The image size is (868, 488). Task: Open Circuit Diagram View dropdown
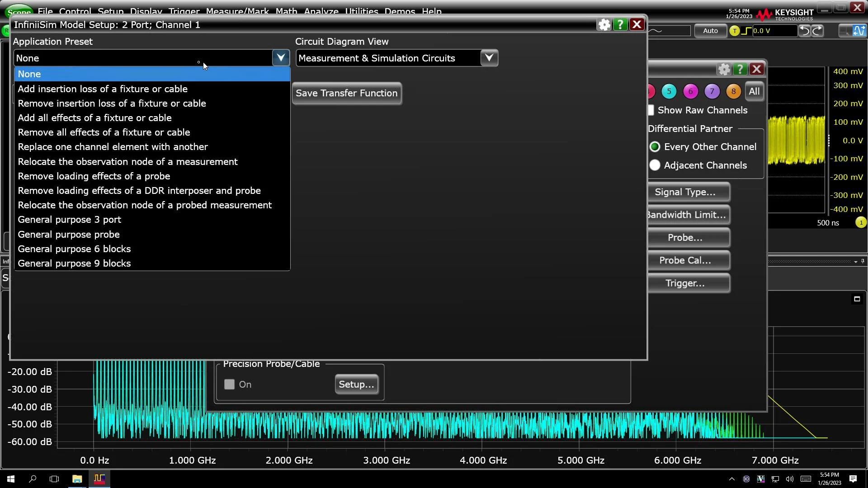click(x=489, y=58)
